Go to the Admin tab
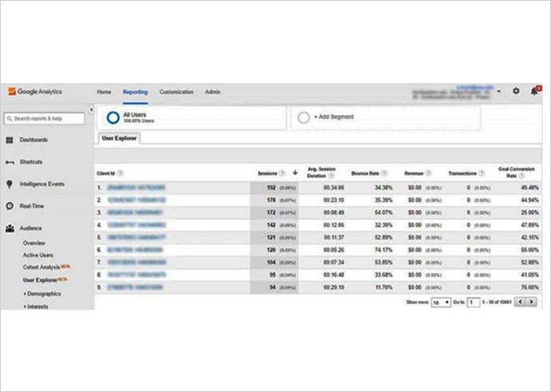The image size is (551, 392). click(x=212, y=92)
